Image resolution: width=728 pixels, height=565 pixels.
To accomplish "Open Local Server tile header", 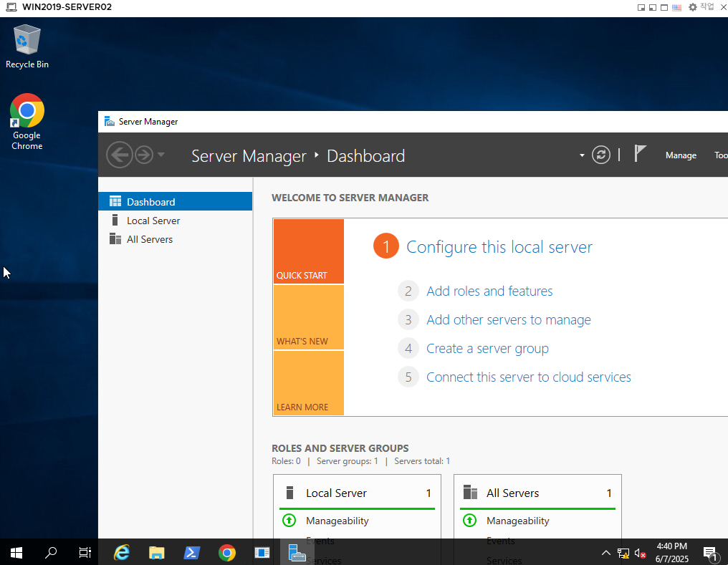I will (x=357, y=493).
